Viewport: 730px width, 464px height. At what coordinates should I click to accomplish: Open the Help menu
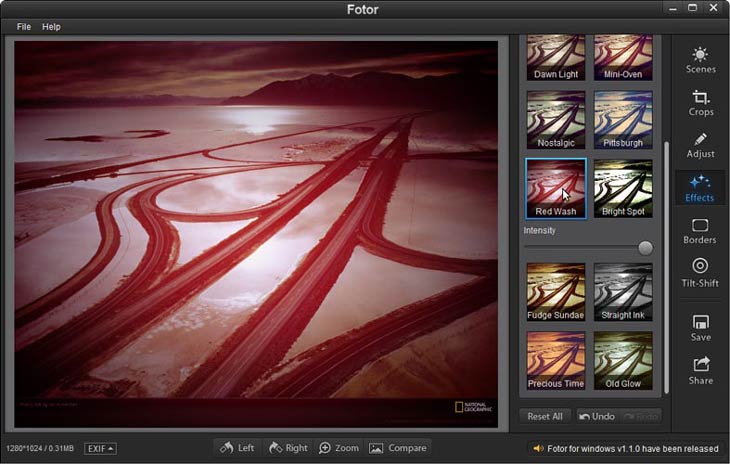click(51, 27)
